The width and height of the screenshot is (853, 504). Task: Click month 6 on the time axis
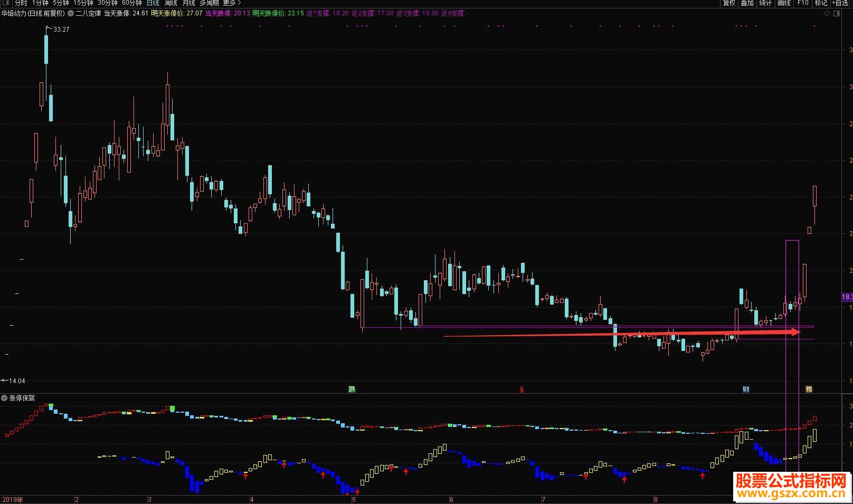(451, 499)
